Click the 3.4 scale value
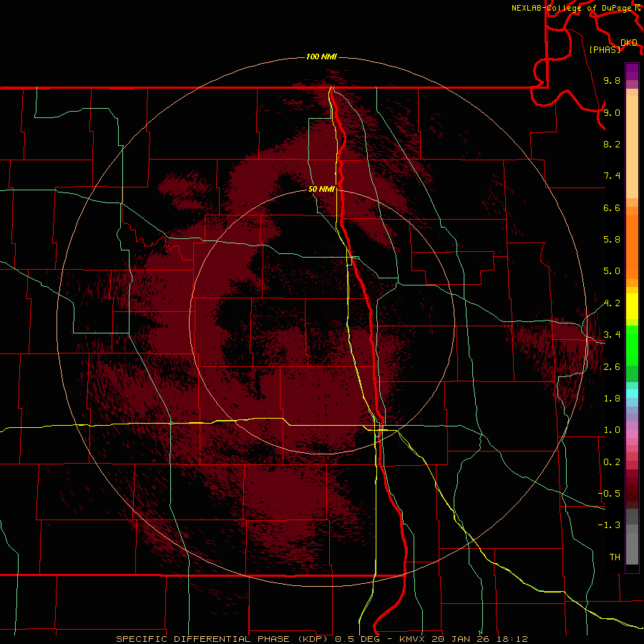Image resolution: width=644 pixels, height=644 pixels. (x=612, y=335)
